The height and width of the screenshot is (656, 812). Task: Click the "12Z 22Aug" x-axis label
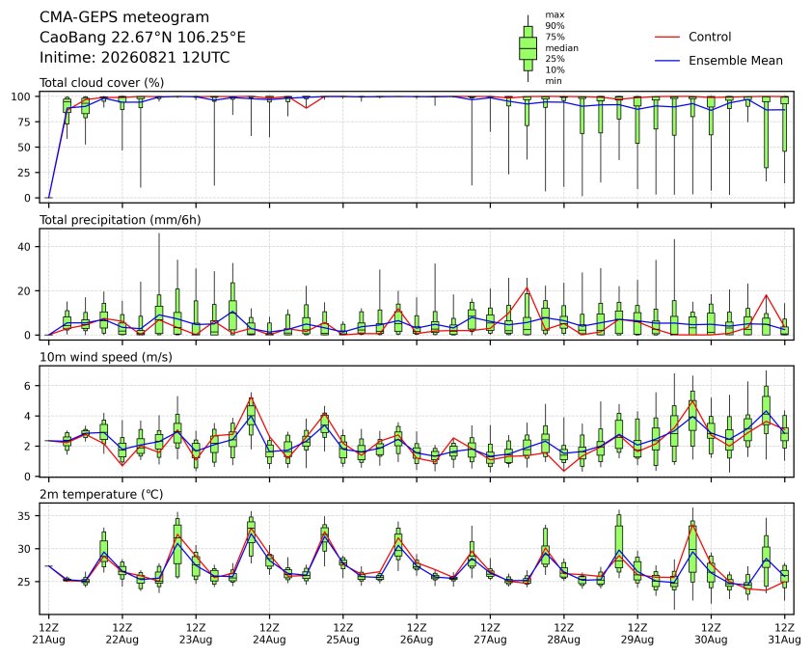pos(122,634)
